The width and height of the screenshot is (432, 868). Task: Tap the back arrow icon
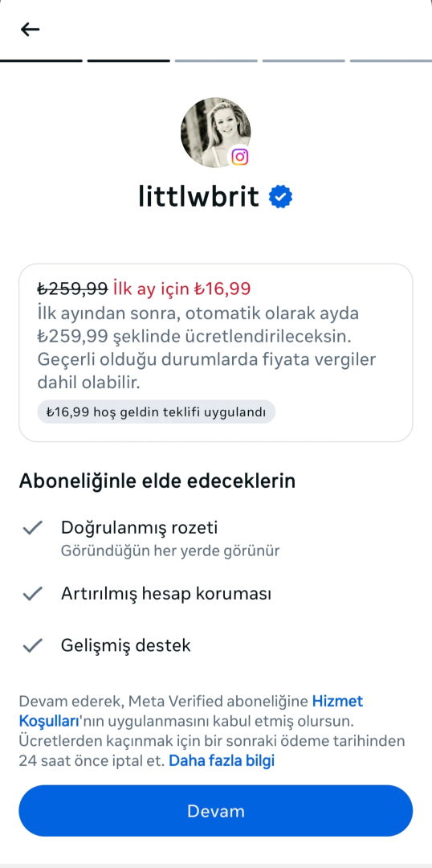pyautogui.click(x=30, y=30)
